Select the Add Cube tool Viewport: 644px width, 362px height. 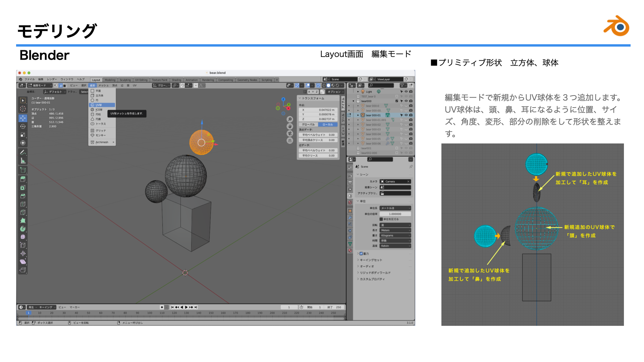(23, 170)
